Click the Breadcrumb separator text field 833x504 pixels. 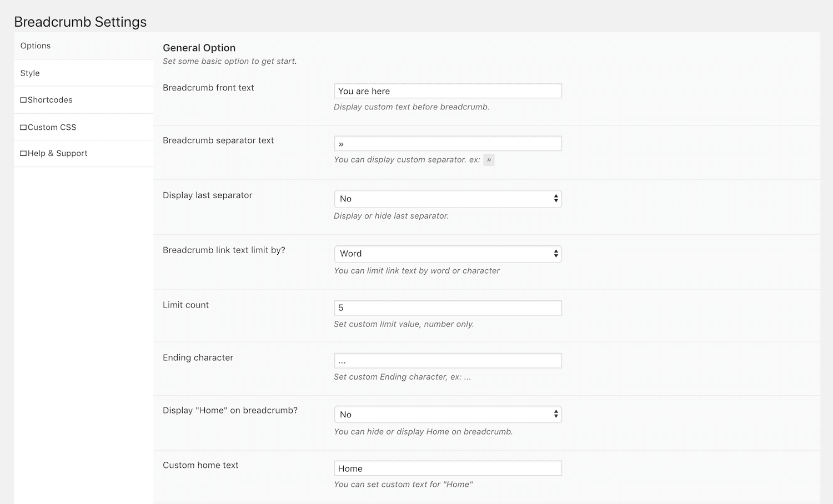[447, 143]
